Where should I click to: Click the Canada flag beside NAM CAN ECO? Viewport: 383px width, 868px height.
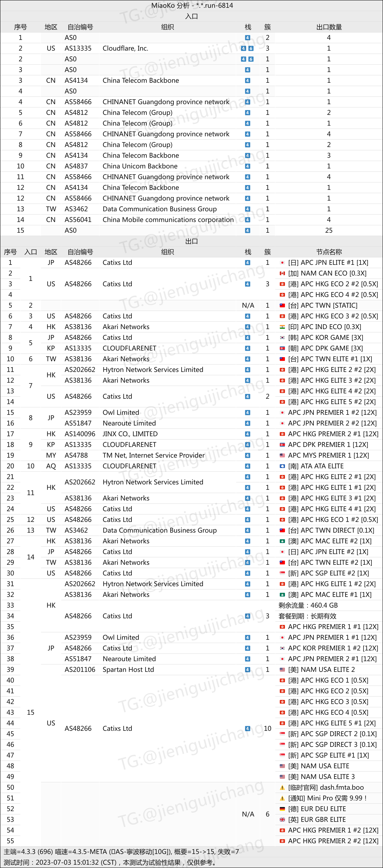(282, 273)
